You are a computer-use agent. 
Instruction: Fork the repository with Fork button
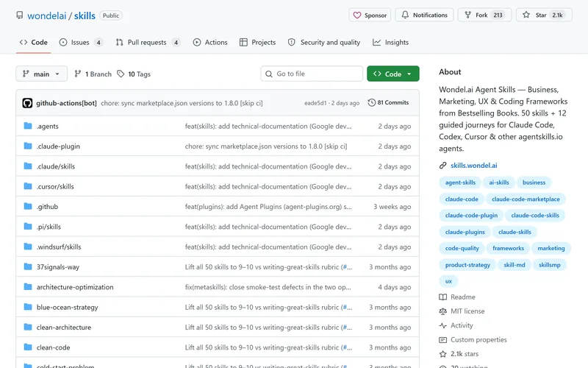(x=484, y=15)
